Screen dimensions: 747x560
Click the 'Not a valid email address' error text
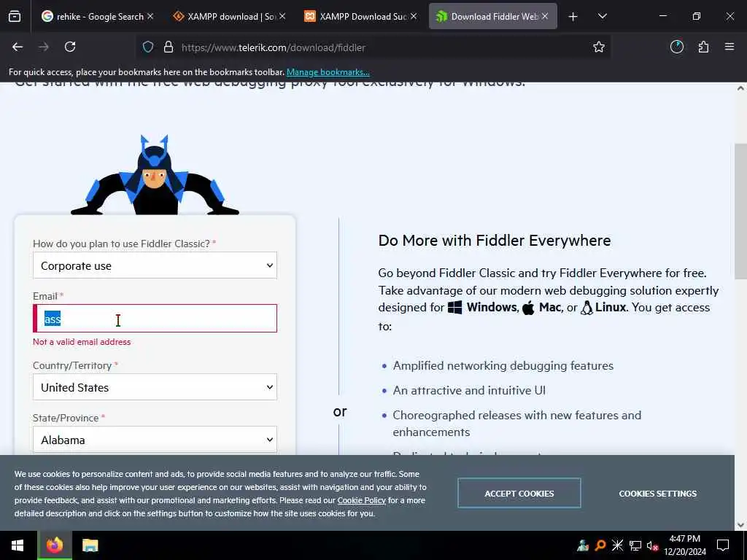coord(82,342)
